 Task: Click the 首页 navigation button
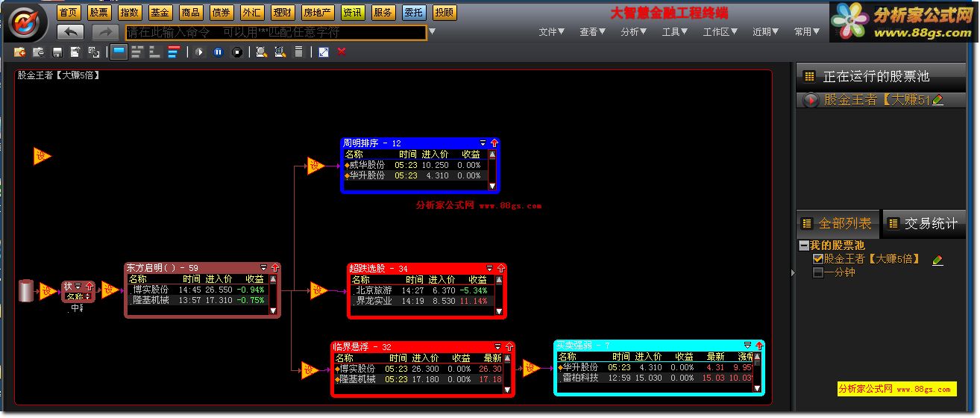click(69, 13)
